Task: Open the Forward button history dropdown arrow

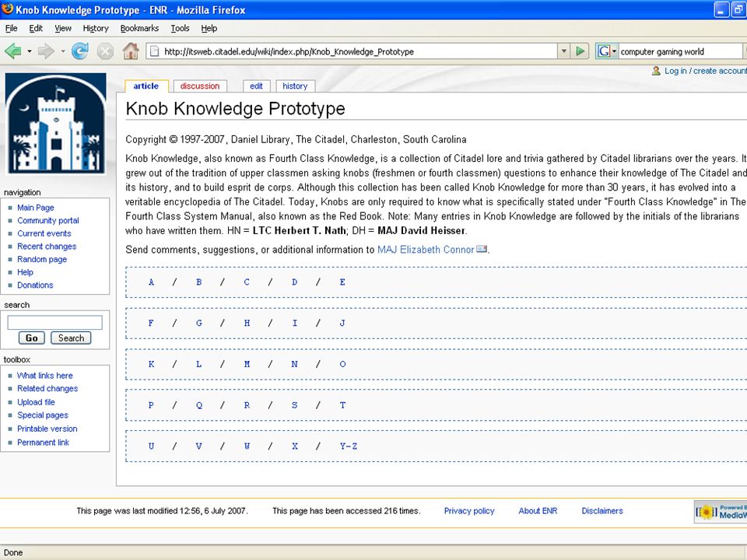Action: [62, 51]
